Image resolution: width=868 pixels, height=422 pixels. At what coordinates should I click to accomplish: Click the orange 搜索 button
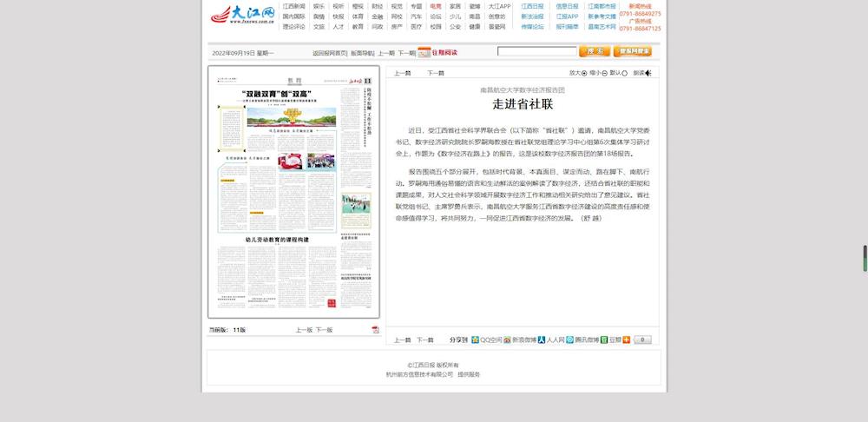[595, 51]
